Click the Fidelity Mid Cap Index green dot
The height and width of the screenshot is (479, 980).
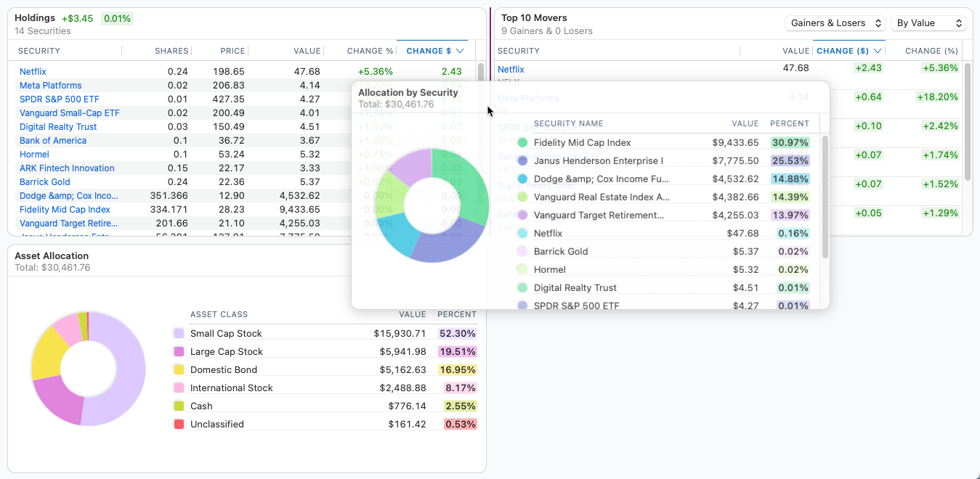522,143
